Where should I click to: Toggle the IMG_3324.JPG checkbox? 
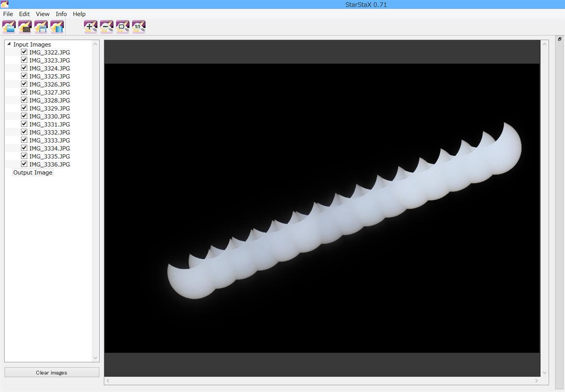pos(24,68)
